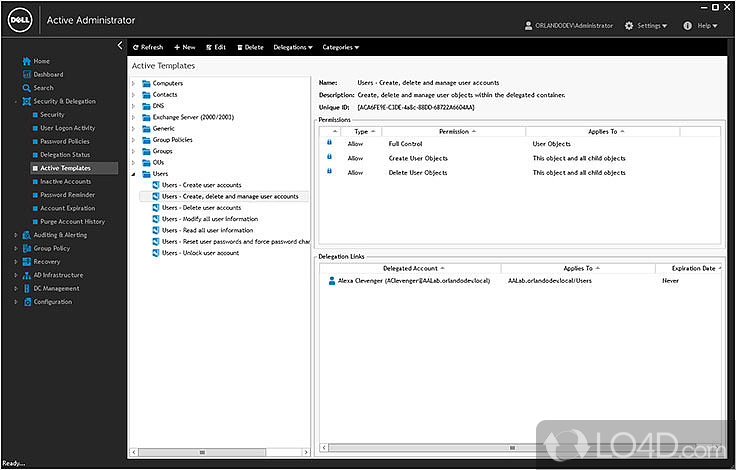Select 'Users - Unlock user account' template

200,253
